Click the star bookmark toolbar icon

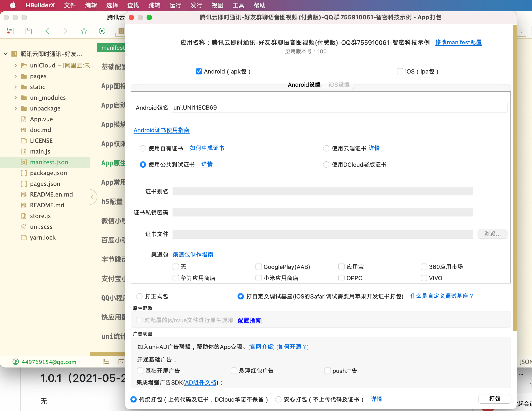click(84, 31)
